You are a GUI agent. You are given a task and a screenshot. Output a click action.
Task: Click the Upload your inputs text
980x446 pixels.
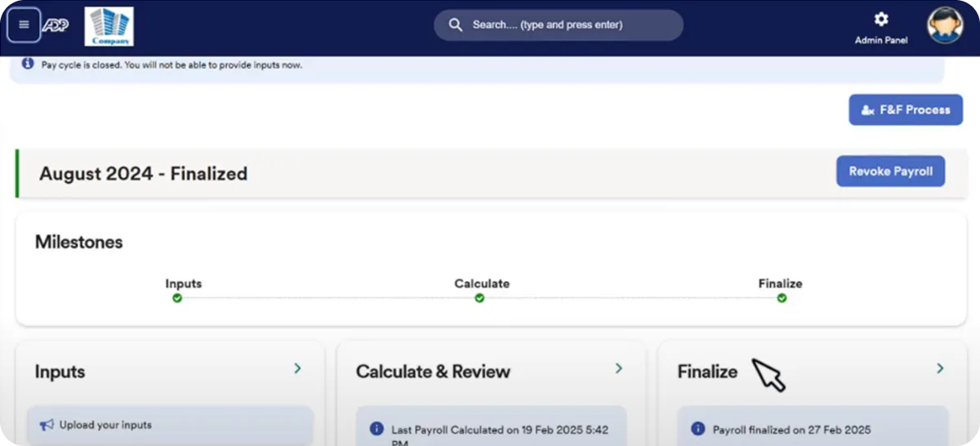pyautogui.click(x=105, y=425)
